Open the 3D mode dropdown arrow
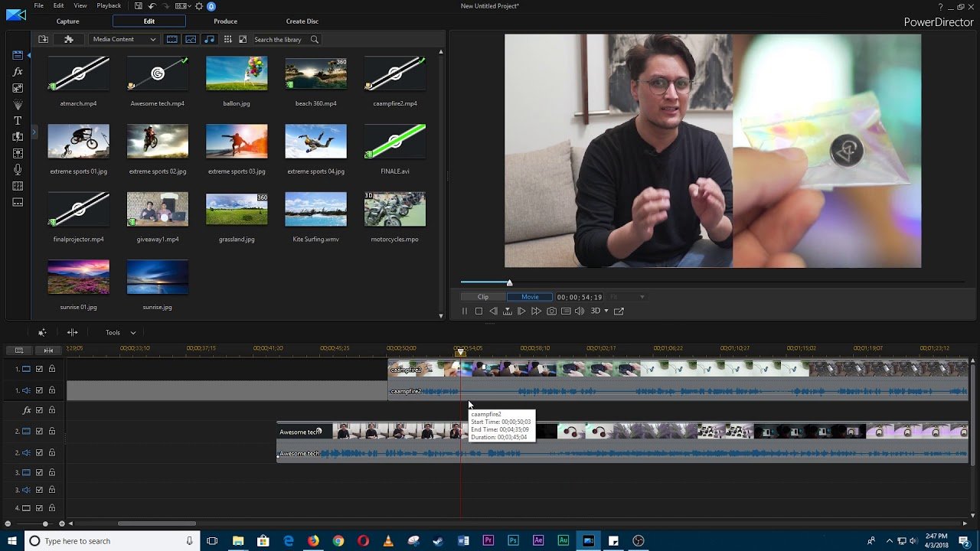Viewport: 980px width, 551px height. (x=606, y=311)
